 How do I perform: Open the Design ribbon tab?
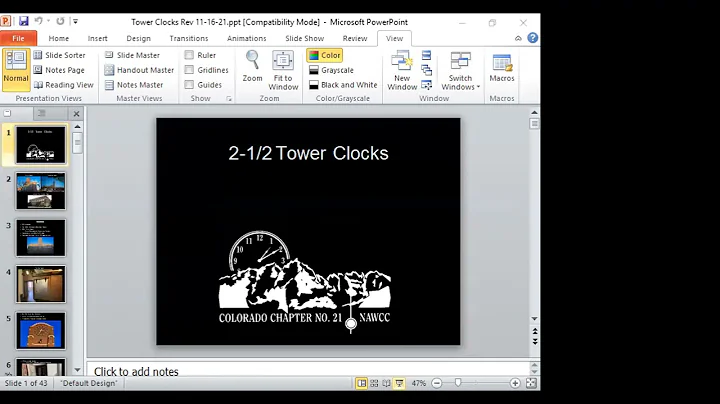[138, 38]
